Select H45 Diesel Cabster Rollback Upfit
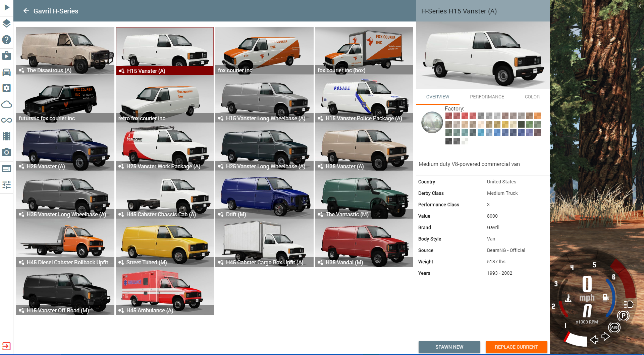 65,243
